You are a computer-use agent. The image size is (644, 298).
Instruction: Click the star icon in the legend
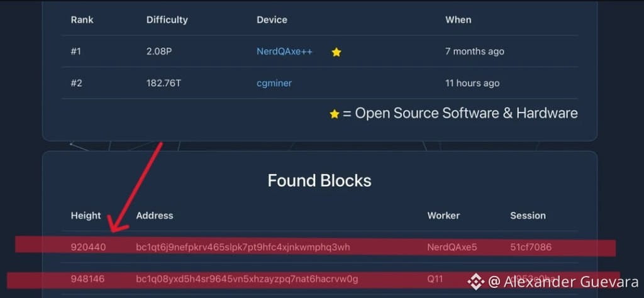[335, 114]
